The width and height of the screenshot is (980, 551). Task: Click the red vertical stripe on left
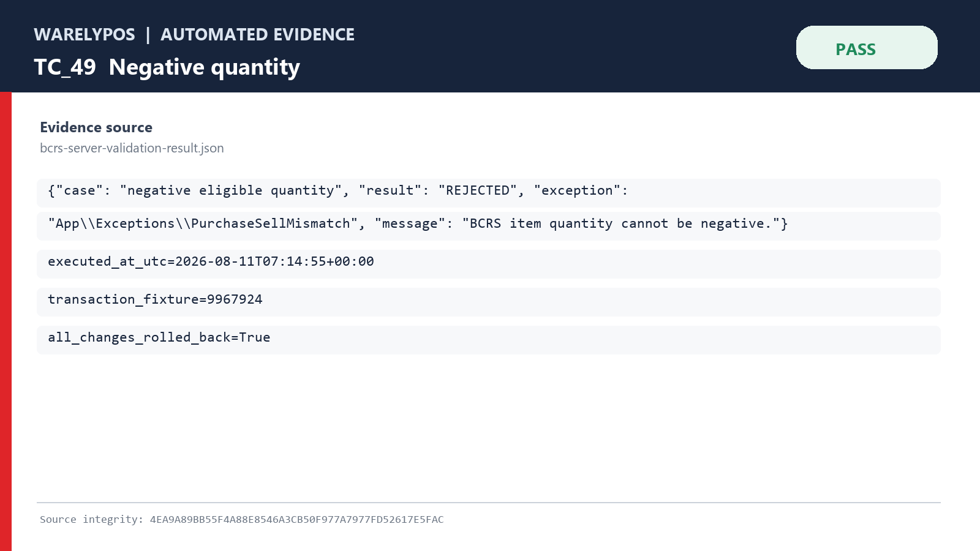[x=6, y=321]
